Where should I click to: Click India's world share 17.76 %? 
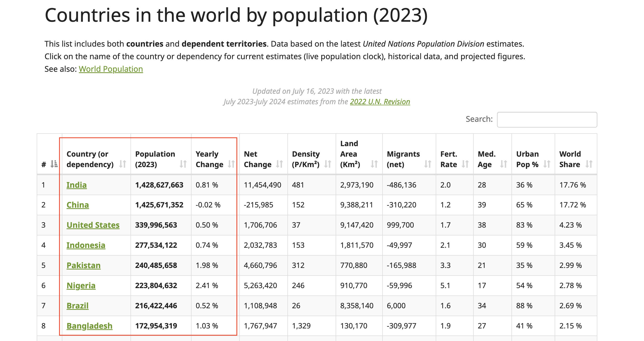pos(573,185)
